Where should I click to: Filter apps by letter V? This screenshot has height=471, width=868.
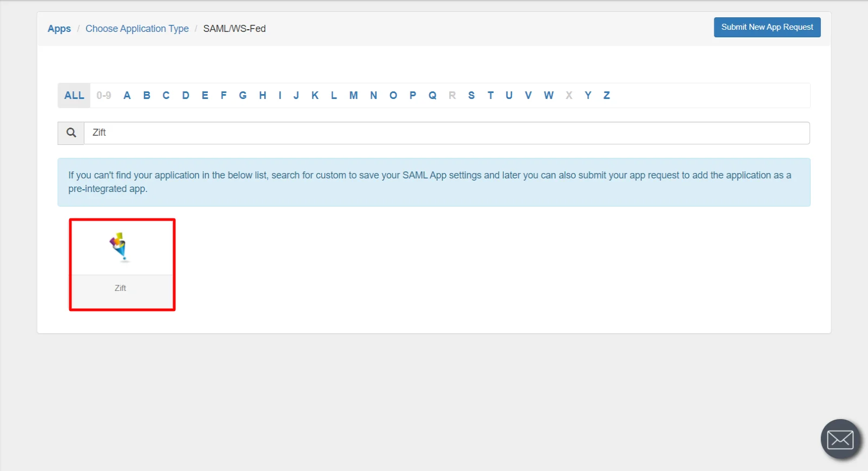[x=528, y=95]
